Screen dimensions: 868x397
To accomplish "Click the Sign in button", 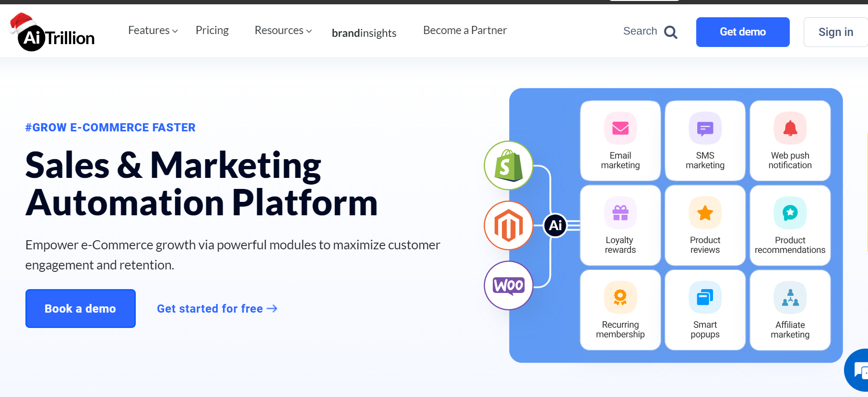I will click(835, 32).
